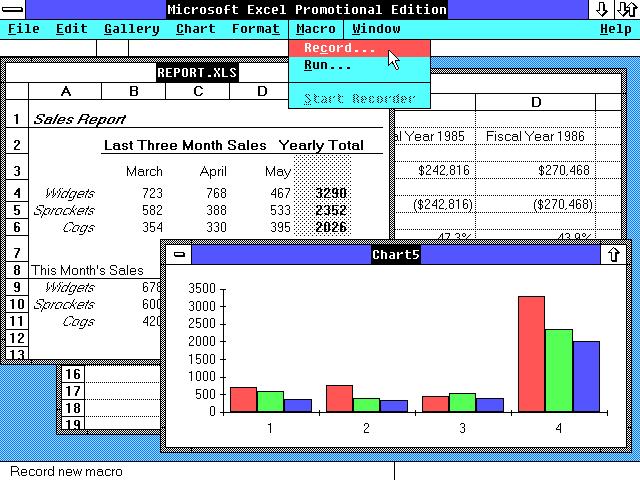
Task: Select the blue bar in group 4
Action: [x=586, y=377]
